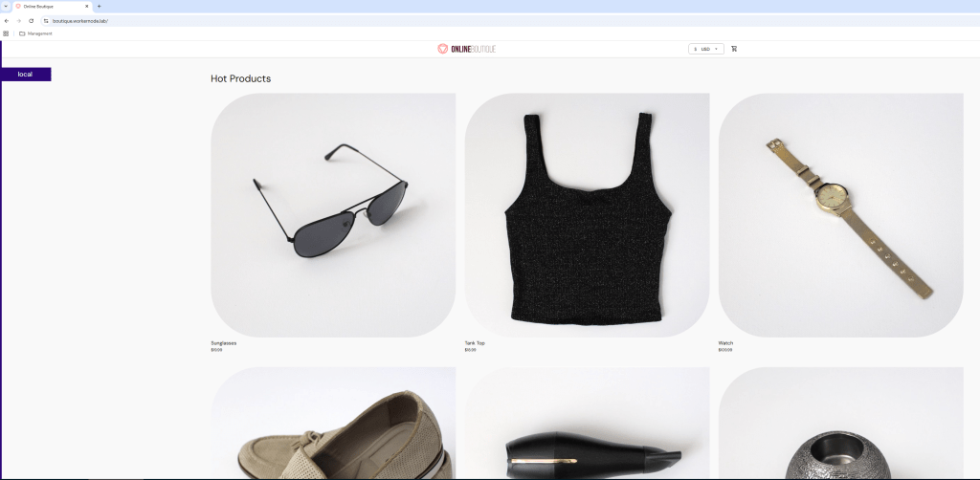Open the loafers shoe product image

click(x=332, y=425)
